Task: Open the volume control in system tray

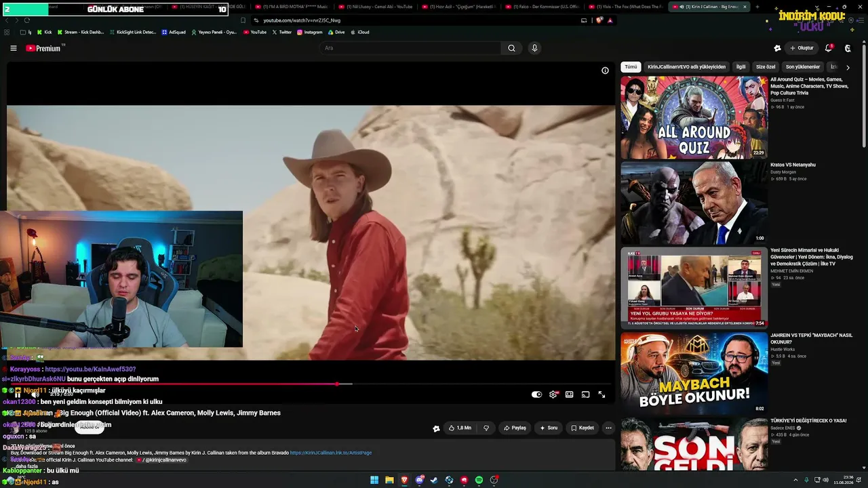Action: tap(825, 481)
